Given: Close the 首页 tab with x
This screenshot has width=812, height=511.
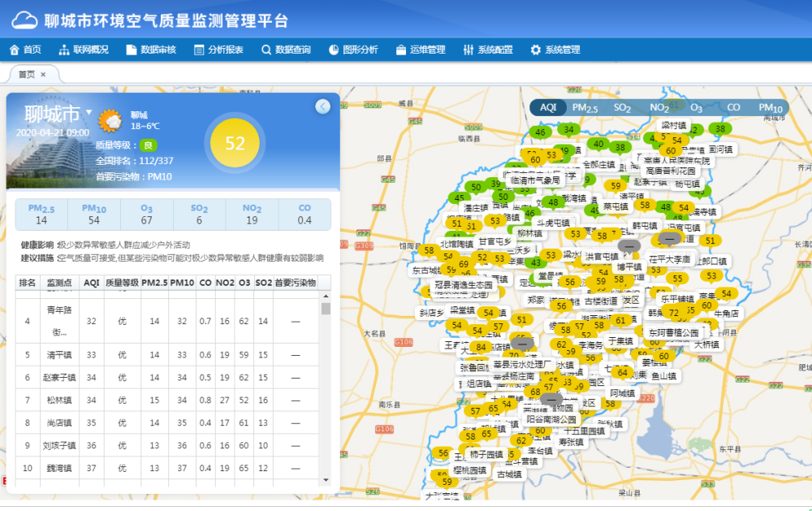Looking at the screenshot, I should click(43, 75).
